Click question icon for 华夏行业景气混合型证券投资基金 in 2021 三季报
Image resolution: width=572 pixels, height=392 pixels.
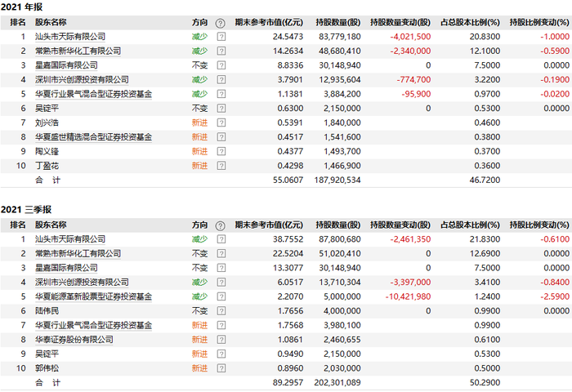click(221, 325)
